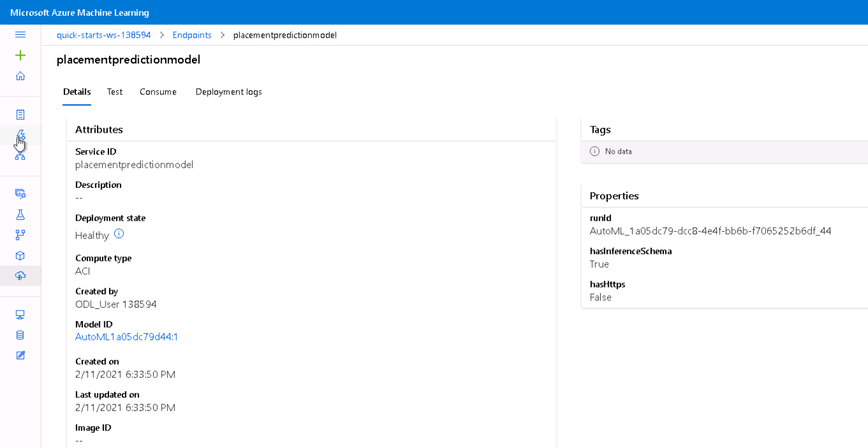Open Designer sidebar icon
868x448 pixels.
point(20,155)
